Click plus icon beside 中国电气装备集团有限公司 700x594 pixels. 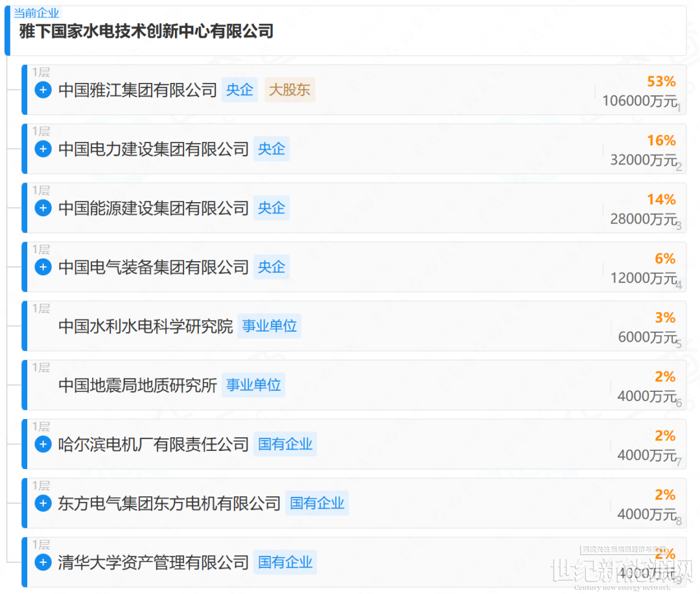(x=43, y=267)
